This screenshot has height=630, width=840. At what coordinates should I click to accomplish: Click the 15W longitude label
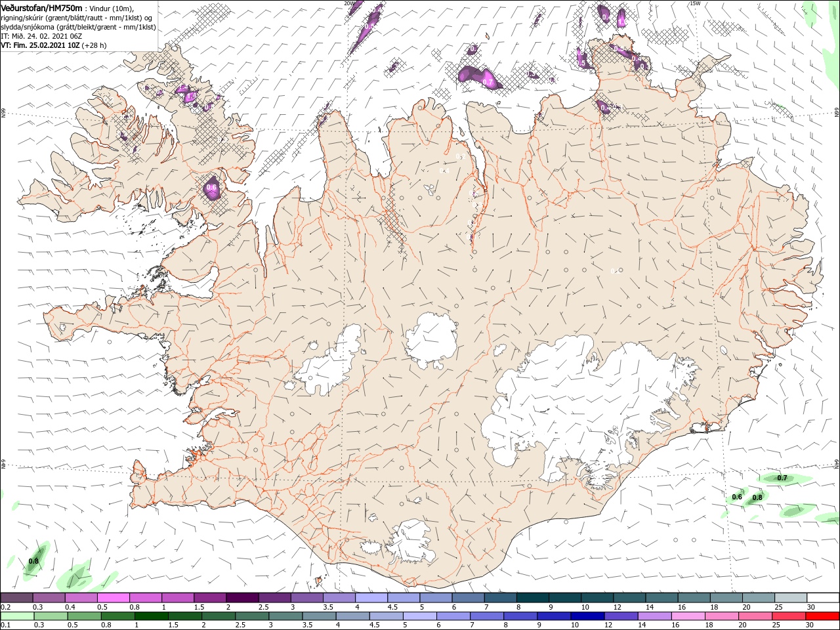point(695,3)
